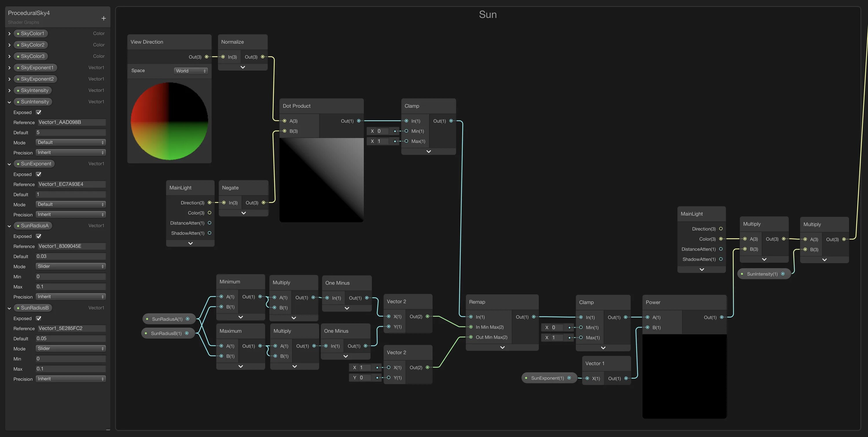Image resolution: width=868 pixels, height=437 pixels.
Task: Select the SkyExponent2 property pill
Action: tap(35, 79)
